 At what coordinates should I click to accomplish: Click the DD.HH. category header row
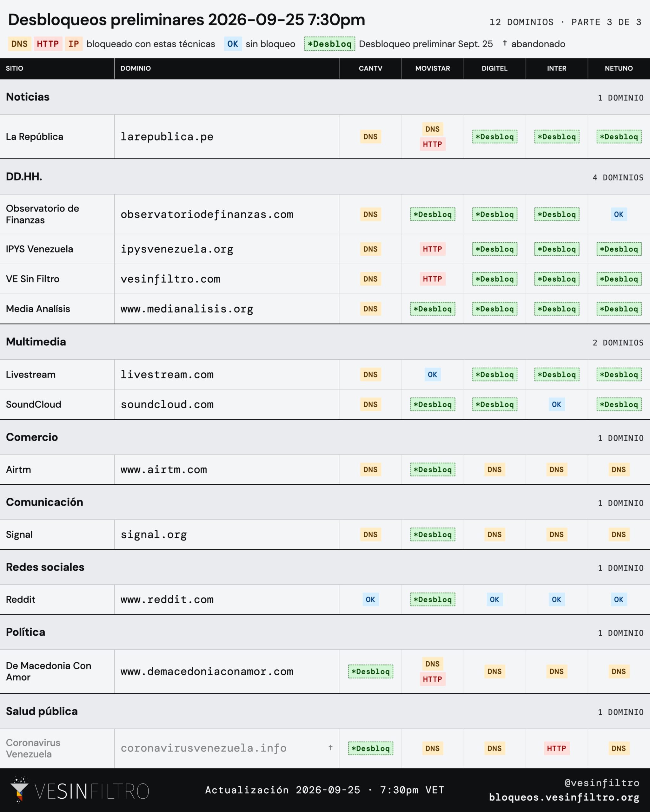point(325,177)
